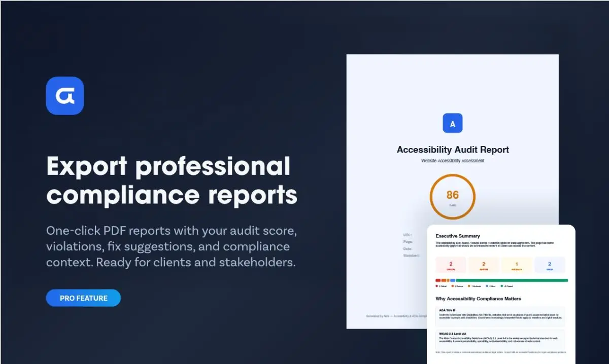
Task: Click the red segment of severity bar
Action: (x=438, y=280)
